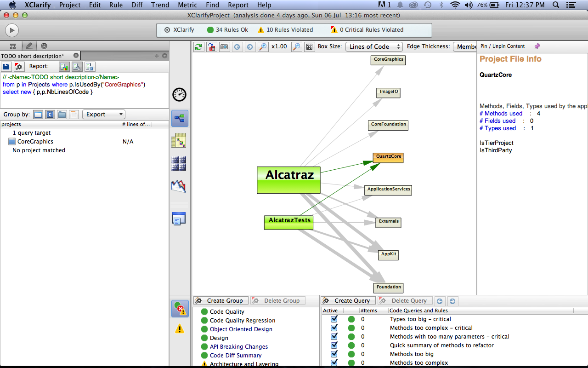The width and height of the screenshot is (588, 368).
Task: Select the QuartzCore node in graph
Action: coord(388,158)
